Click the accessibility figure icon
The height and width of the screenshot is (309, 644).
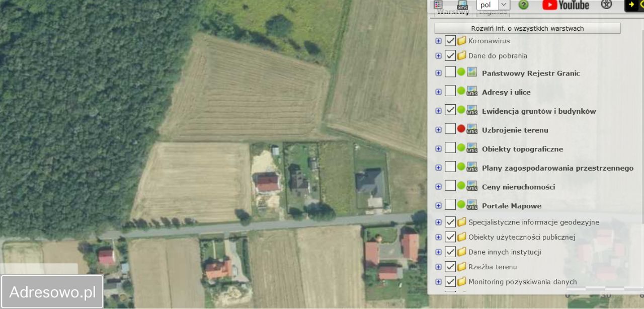pos(606,5)
